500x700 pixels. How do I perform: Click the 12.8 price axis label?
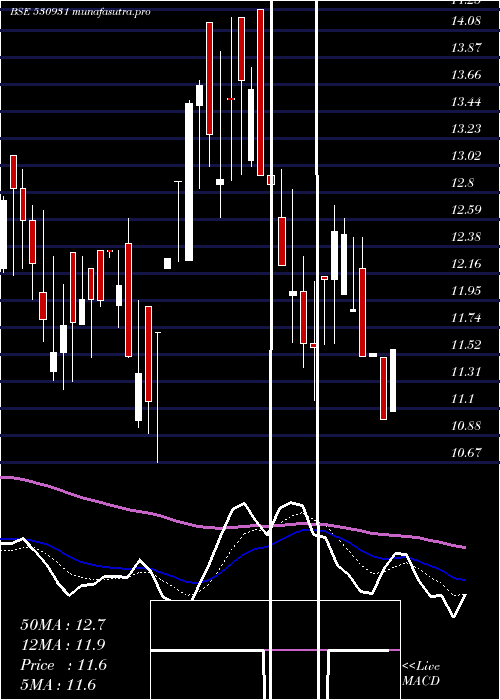click(x=462, y=183)
